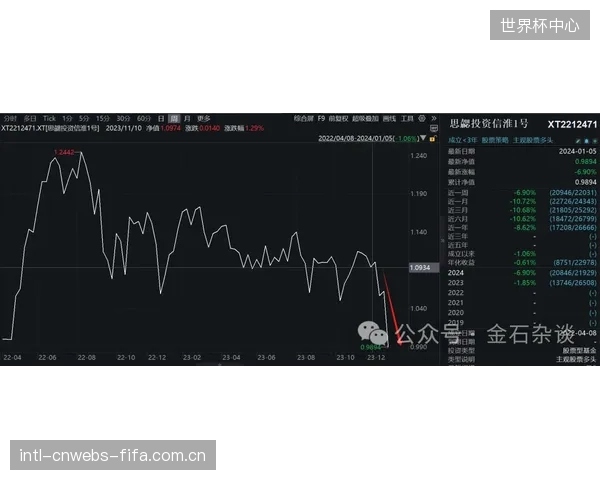Click the 1.2442 high point label
This screenshot has width=600, height=480.
point(64,152)
